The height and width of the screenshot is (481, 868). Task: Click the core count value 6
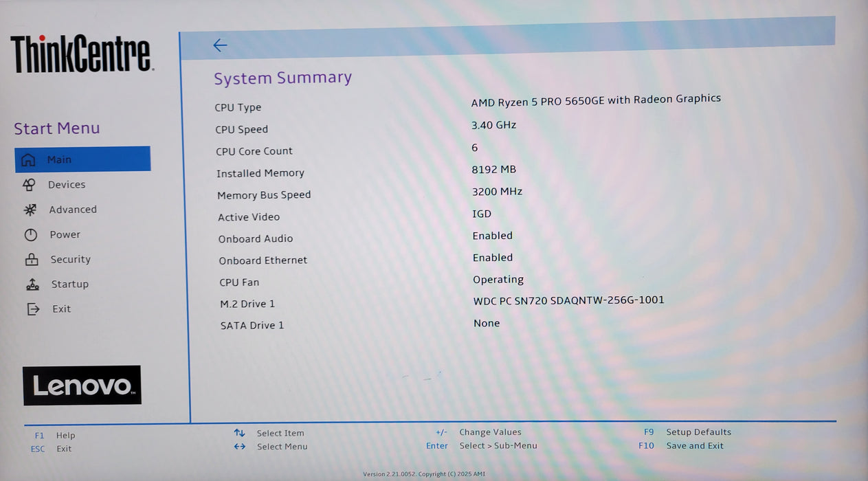click(x=475, y=148)
